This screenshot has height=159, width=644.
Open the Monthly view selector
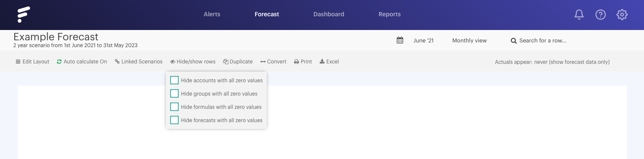click(470, 40)
